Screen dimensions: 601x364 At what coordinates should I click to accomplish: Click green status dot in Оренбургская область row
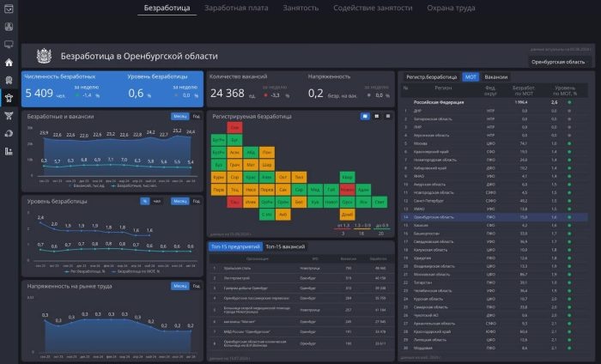pyautogui.click(x=569, y=217)
